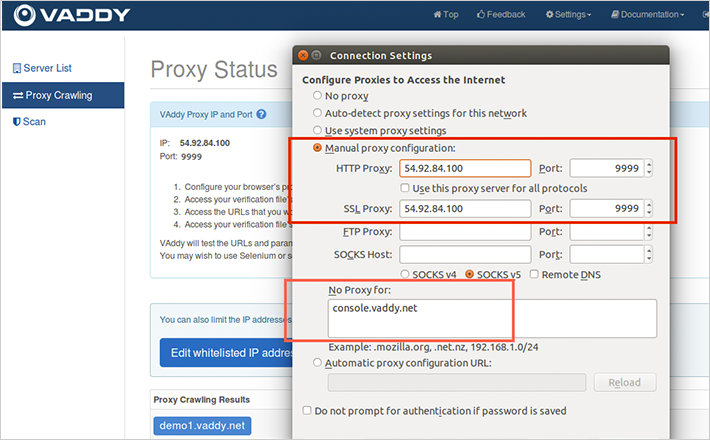Enable the Remote DNS checkbox
710x440 pixels.
(534, 274)
